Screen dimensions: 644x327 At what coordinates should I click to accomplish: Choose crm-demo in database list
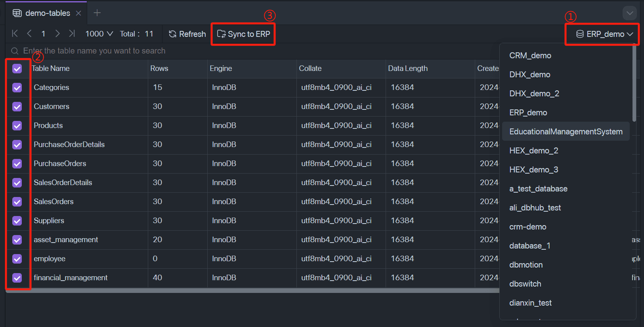(566, 227)
